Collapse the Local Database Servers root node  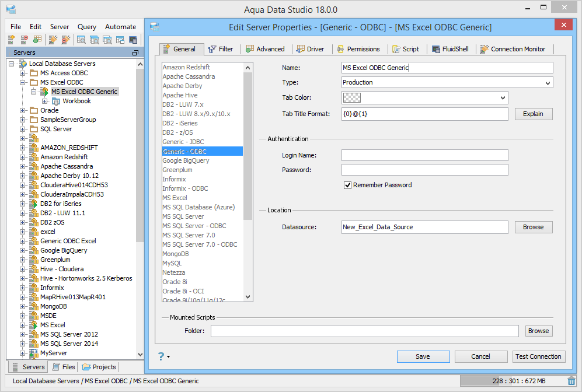12,64
